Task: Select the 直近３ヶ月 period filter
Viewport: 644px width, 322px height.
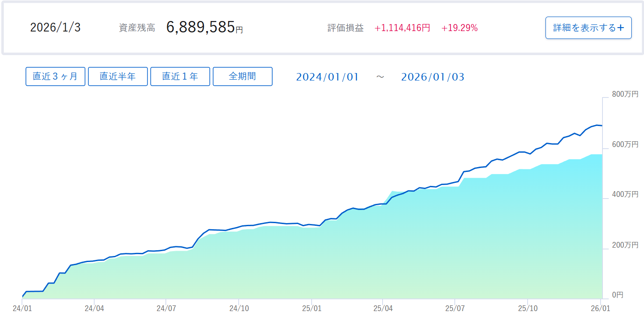Action: [x=55, y=76]
